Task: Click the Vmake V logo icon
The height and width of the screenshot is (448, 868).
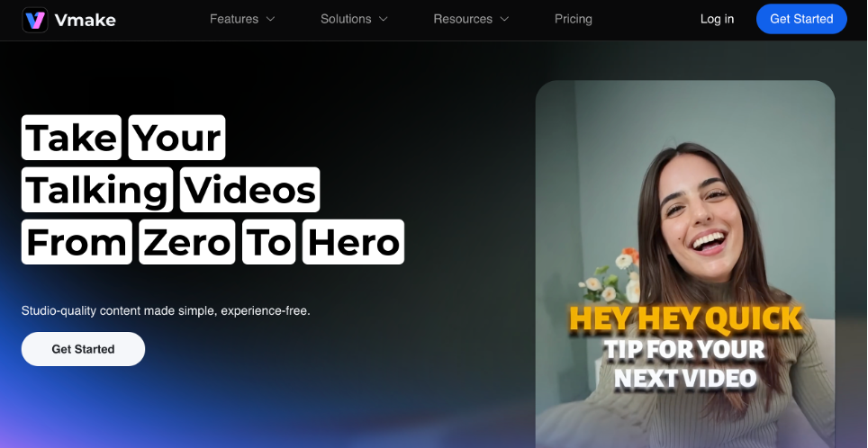Action: 35,20
